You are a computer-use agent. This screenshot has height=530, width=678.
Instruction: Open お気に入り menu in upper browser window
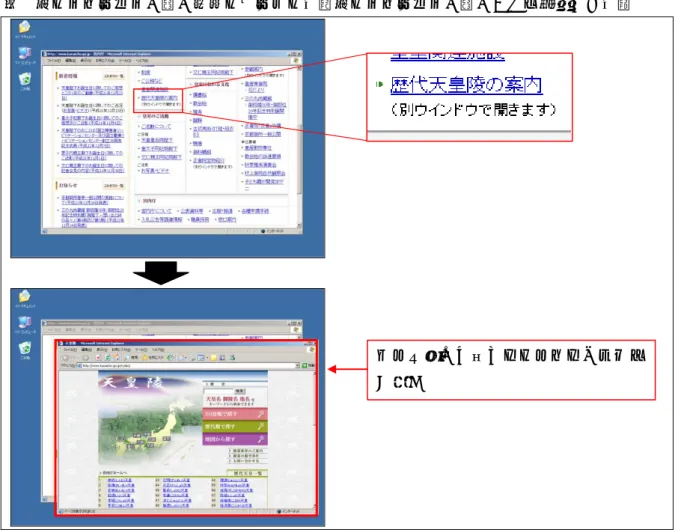tap(106, 61)
